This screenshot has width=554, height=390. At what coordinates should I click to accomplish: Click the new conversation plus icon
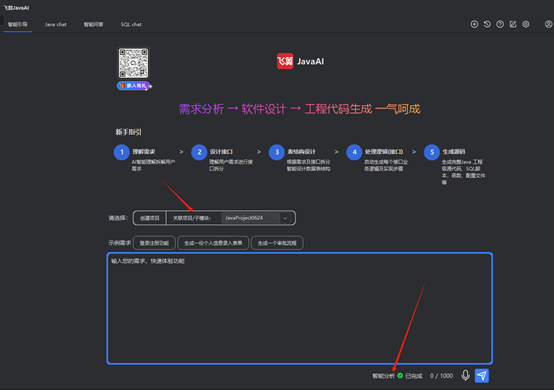(474, 24)
